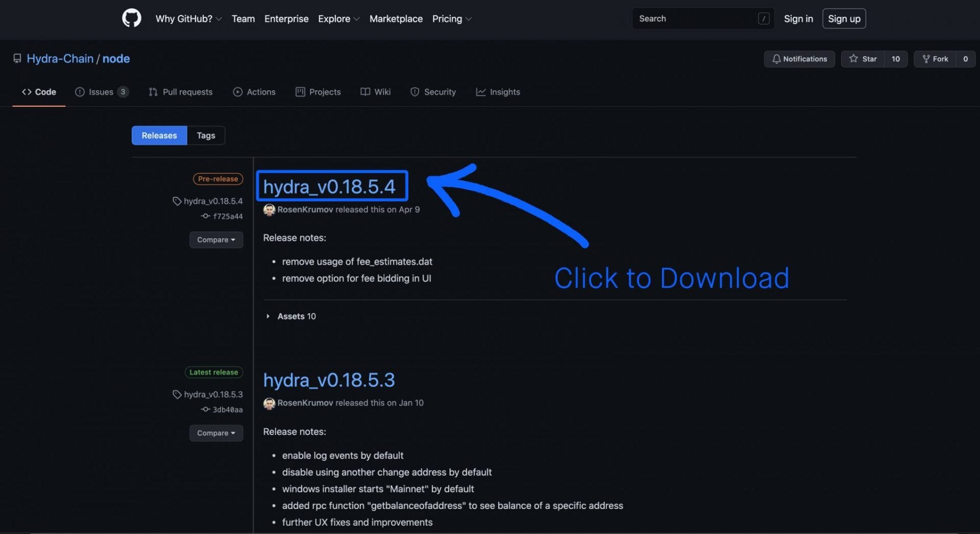Open commit f725a44
The image size is (980, 534).
pos(228,216)
